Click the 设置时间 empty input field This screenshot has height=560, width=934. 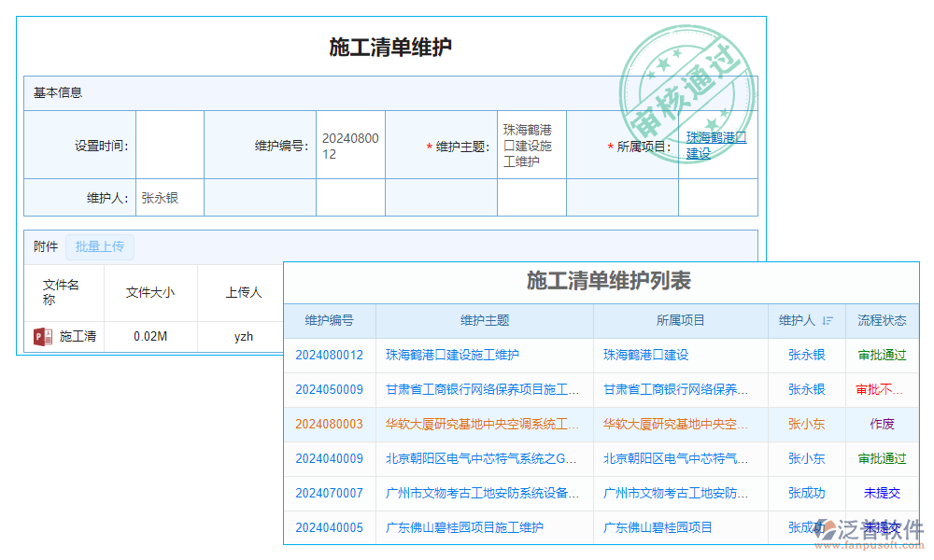pyautogui.click(x=171, y=145)
